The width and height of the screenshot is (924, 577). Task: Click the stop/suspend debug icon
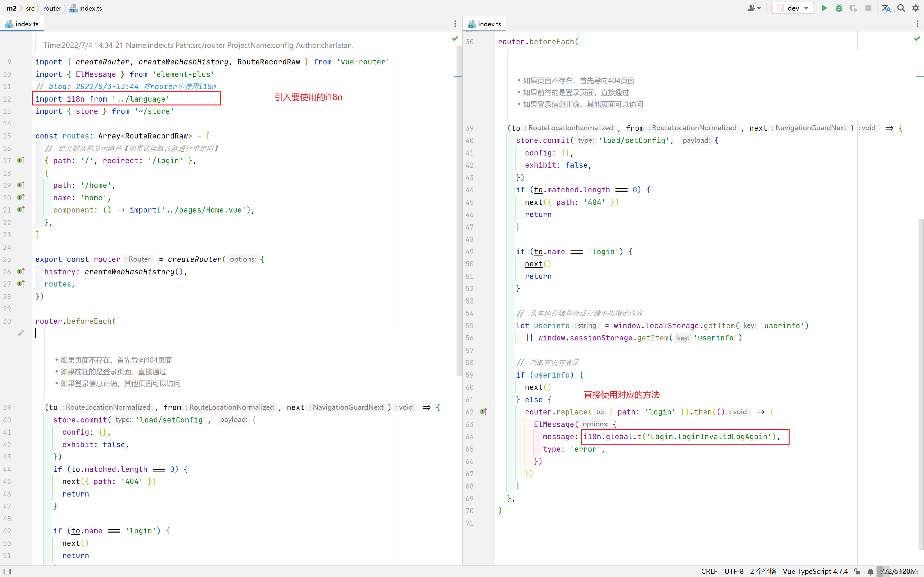click(868, 8)
